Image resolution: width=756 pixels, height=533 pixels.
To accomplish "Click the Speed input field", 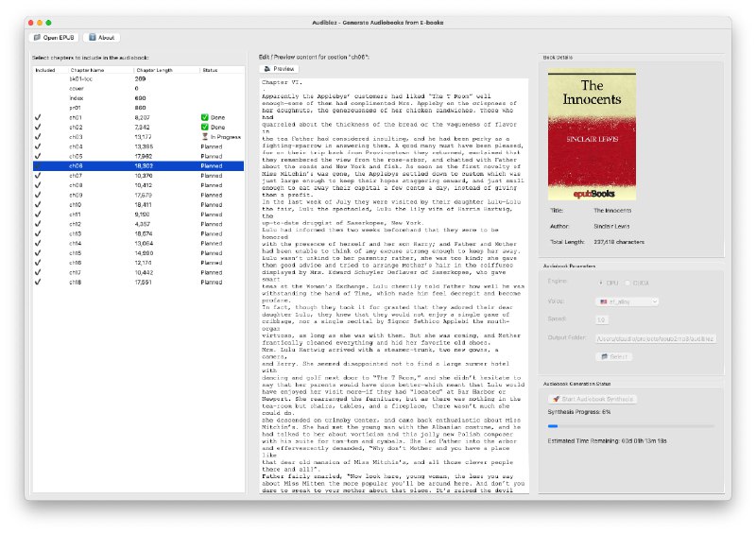I will tap(602, 319).
